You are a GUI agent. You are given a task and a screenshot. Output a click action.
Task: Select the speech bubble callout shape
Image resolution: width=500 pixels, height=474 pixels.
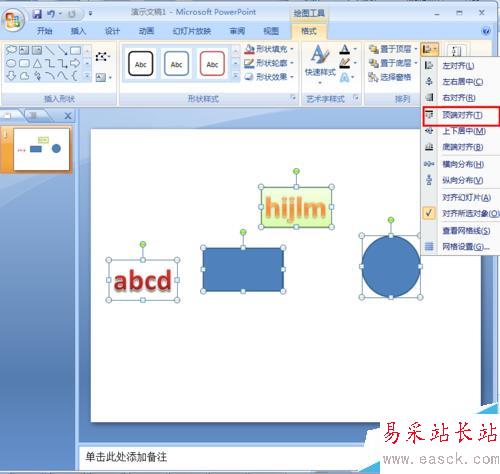coord(11,50)
